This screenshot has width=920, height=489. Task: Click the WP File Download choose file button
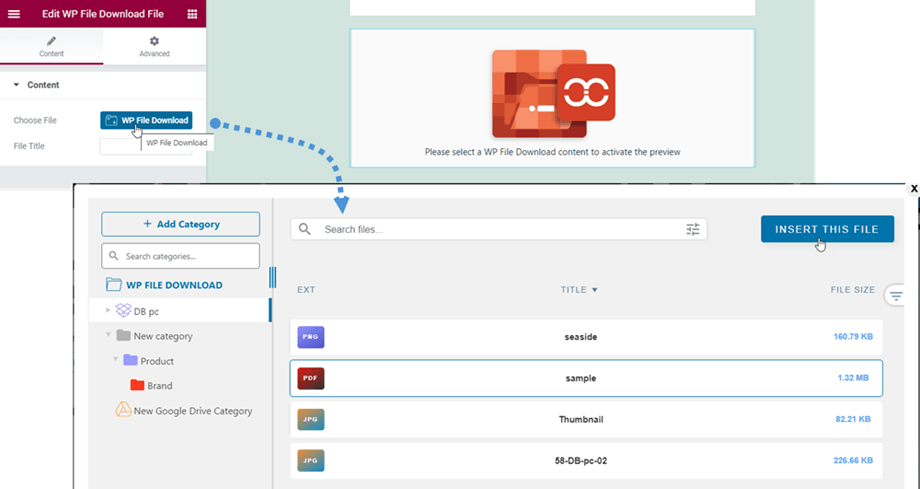click(145, 120)
